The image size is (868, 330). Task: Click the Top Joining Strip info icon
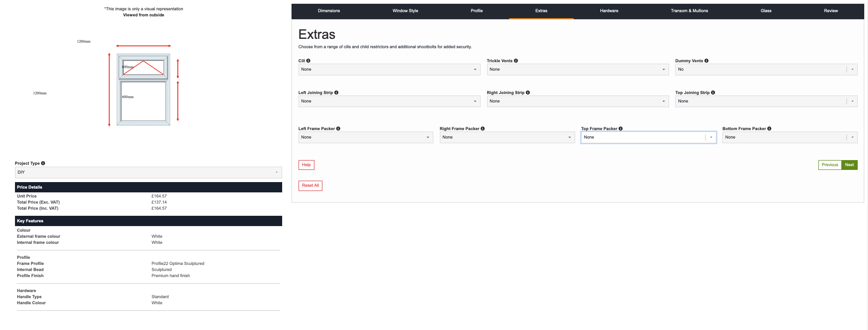(713, 93)
